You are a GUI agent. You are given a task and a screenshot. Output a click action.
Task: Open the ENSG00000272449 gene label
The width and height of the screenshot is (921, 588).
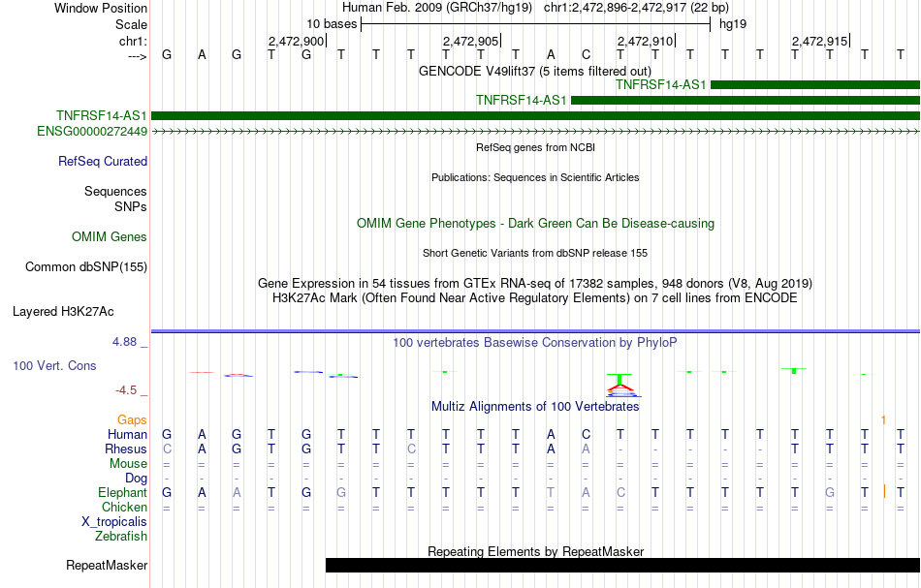pyautogui.click(x=92, y=132)
